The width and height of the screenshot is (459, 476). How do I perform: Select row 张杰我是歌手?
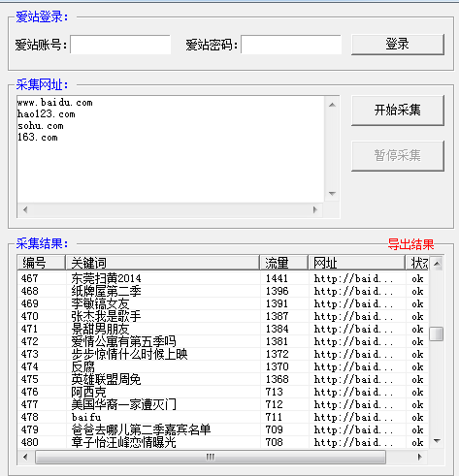[223, 316]
